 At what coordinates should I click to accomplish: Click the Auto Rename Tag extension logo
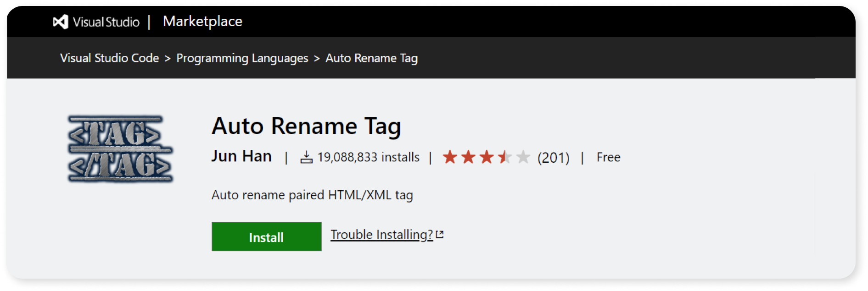coord(120,149)
